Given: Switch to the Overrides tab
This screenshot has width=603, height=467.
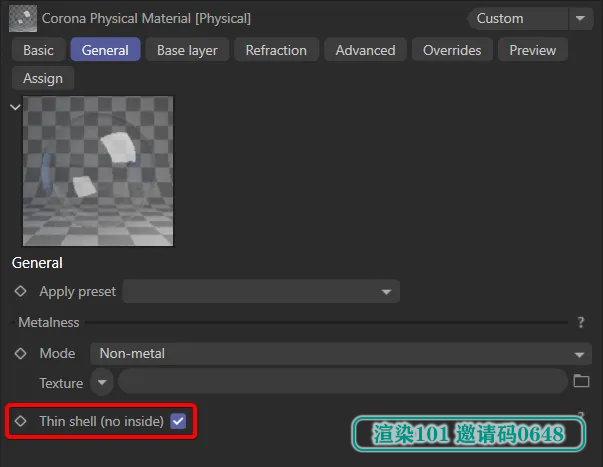Looking at the screenshot, I should tap(452, 50).
